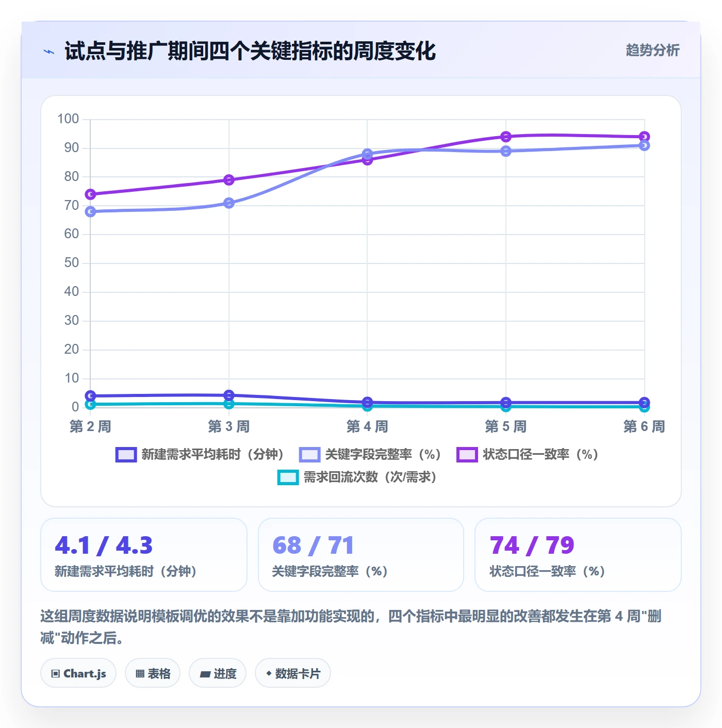Click the teal data point at 第 2 周
Viewport: 722px width, 728px height.
[90, 405]
